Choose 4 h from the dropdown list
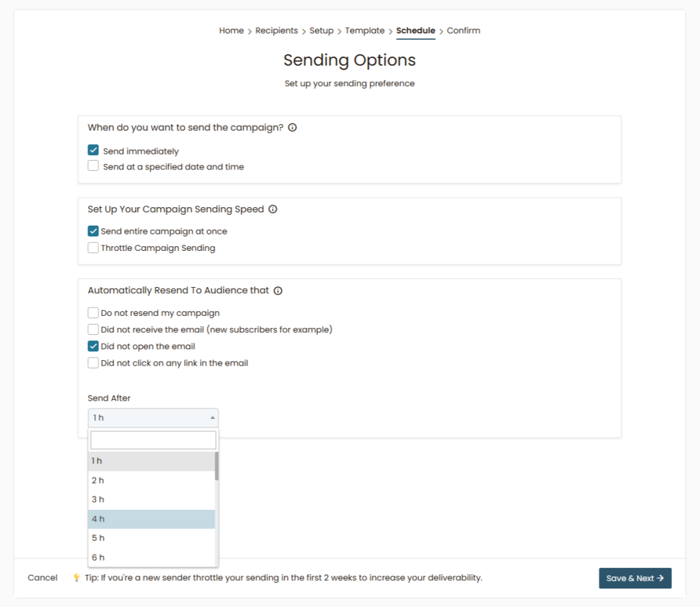 tap(152, 519)
